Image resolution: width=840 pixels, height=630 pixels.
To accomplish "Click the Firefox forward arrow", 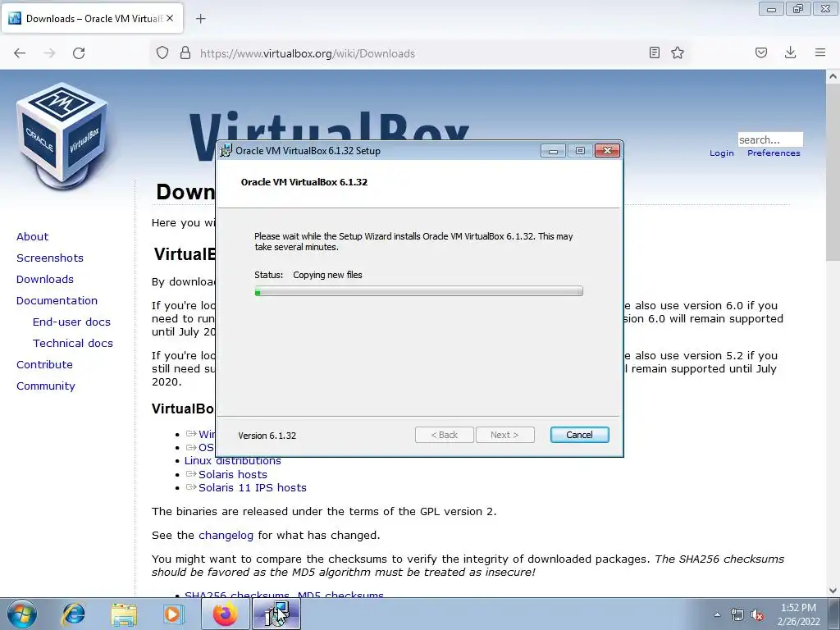I will tap(49, 53).
